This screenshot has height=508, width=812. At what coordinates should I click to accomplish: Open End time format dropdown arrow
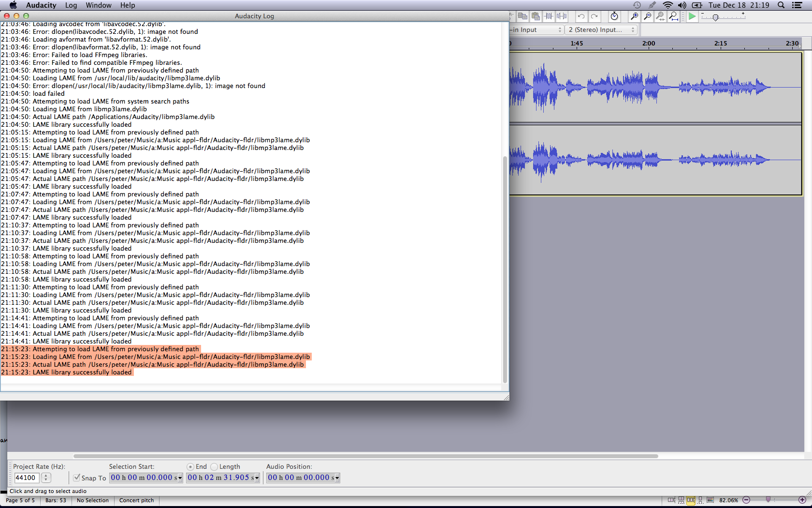click(257, 478)
